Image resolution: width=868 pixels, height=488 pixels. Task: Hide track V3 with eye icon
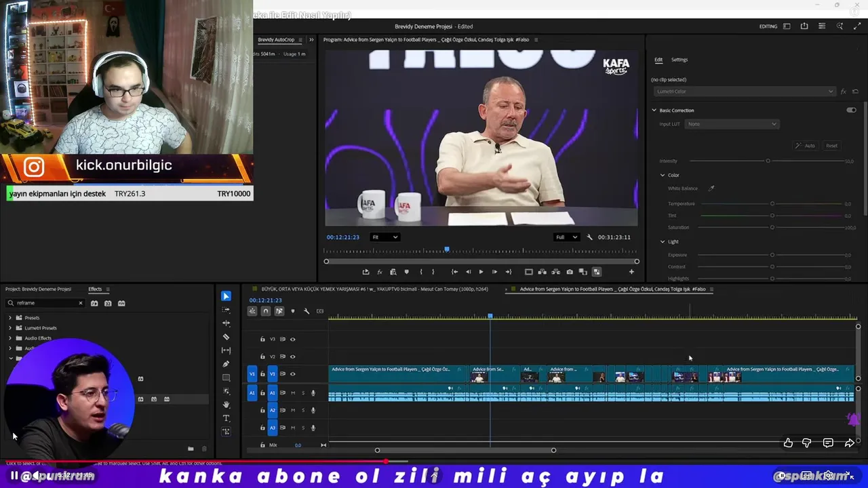[293, 340]
